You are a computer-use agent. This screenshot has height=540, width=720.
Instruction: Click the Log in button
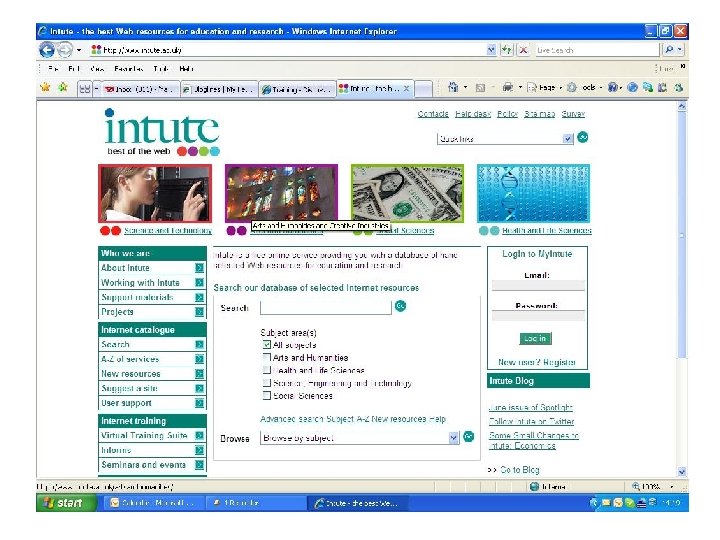tap(535, 338)
